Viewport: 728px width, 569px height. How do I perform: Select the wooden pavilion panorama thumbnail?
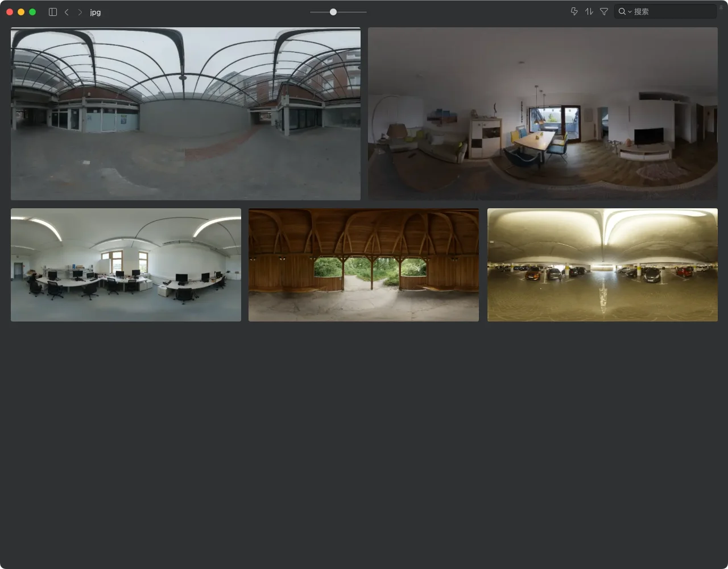(363, 265)
